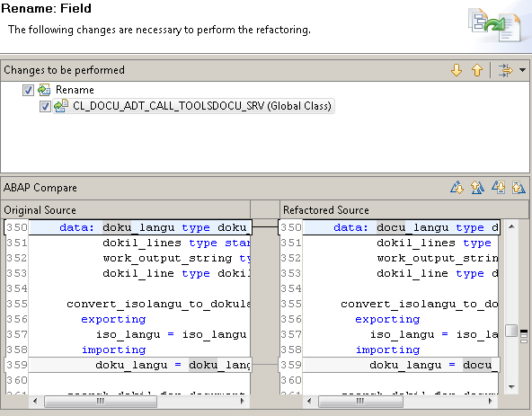The width and height of the screenshot is (532, 416).
Task: Click line 355 convert_isolangu in Original Source
Action: point(158,304)
